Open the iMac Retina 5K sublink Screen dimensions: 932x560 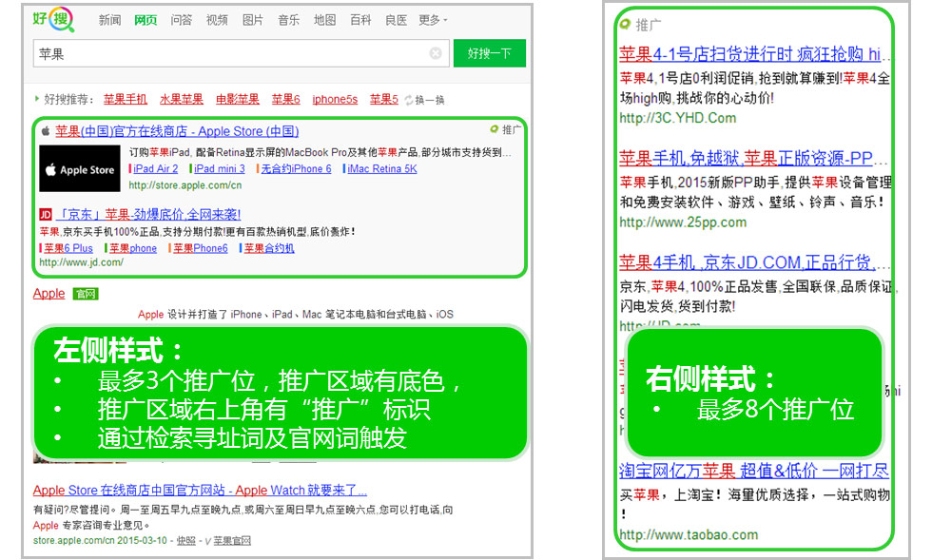(382, 169)
